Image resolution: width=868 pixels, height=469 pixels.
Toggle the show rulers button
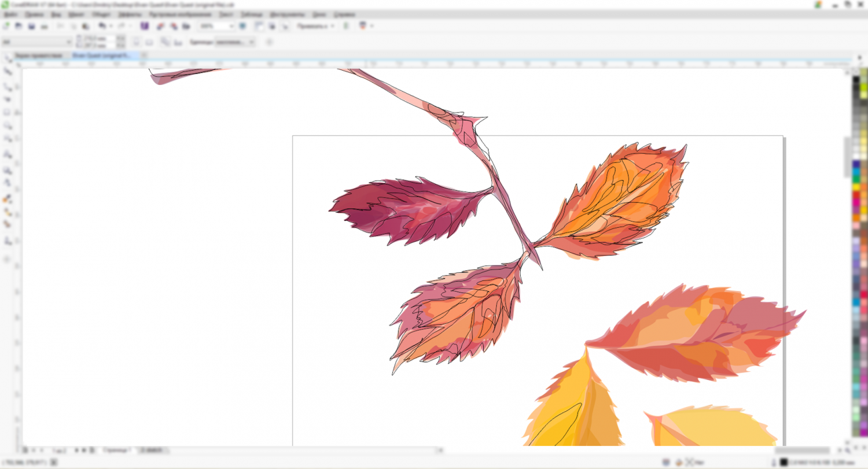coord(259,26)
